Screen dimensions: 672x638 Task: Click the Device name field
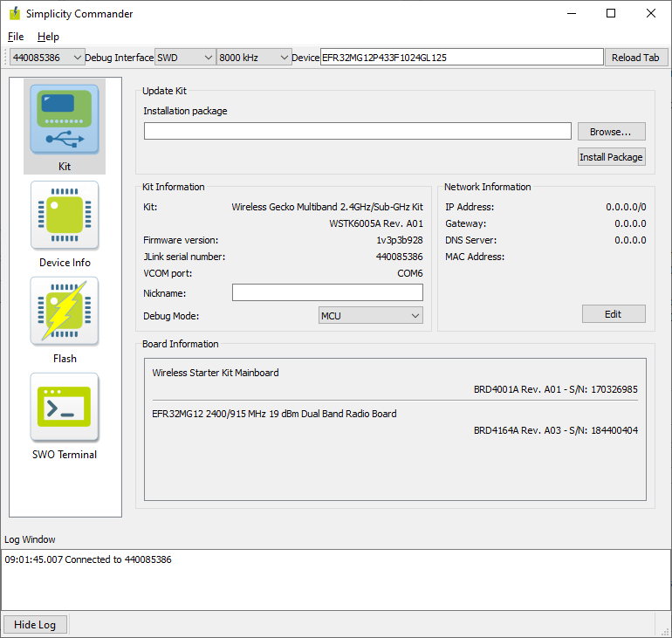pos(462,58)
